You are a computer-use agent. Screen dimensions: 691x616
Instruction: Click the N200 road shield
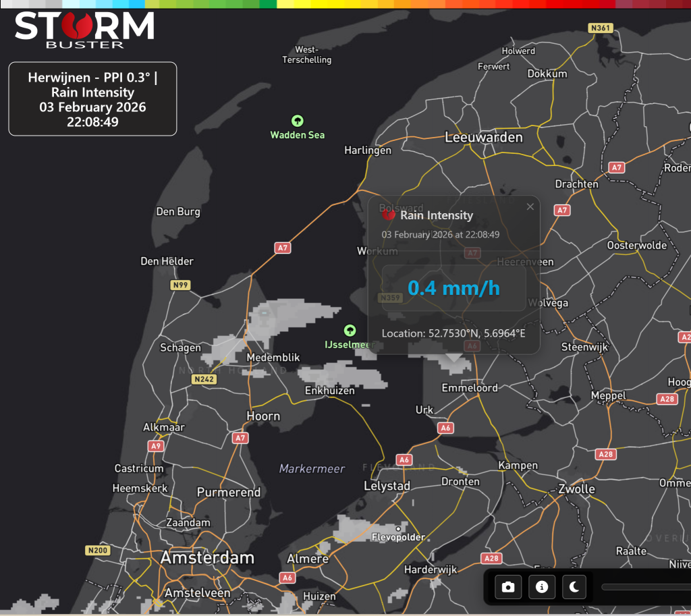[x=97, y=551]
